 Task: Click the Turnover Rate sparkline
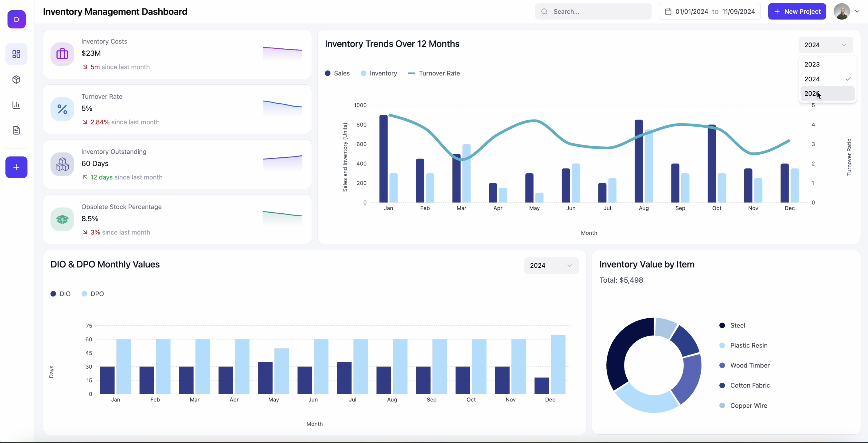click(282, 108)
